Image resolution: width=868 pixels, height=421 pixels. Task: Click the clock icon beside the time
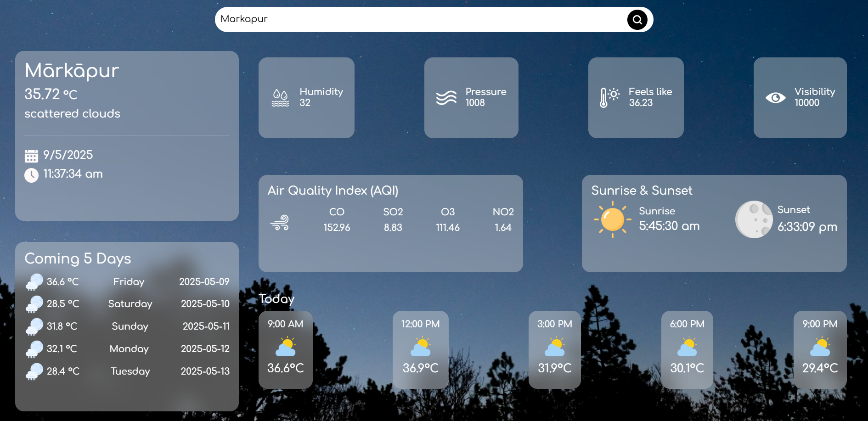pyautogui.click(x=31, y=175)
